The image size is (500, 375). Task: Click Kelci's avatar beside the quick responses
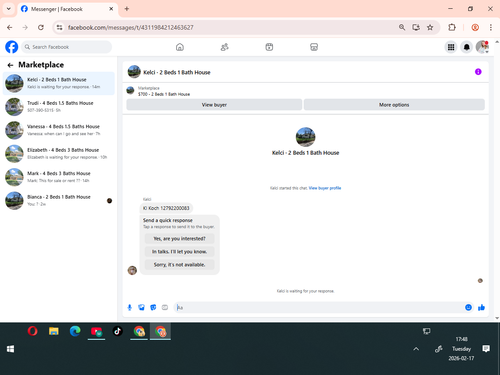pos(132,270)
